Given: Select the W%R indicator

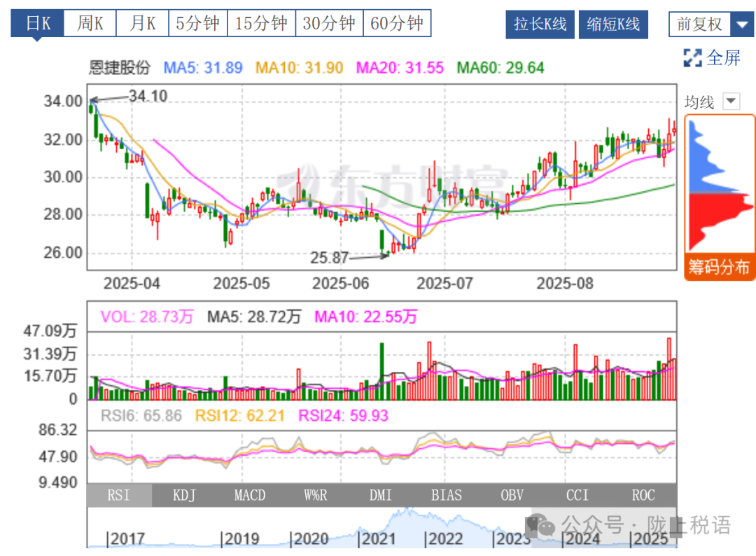Looking at the screenshot, I should click(x=315, y=496).
